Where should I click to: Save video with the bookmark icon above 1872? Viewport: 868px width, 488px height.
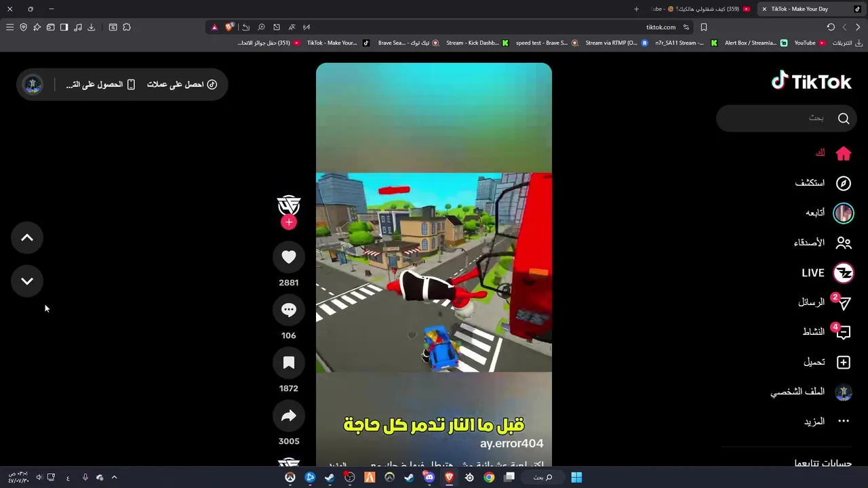tap(289, 363)
